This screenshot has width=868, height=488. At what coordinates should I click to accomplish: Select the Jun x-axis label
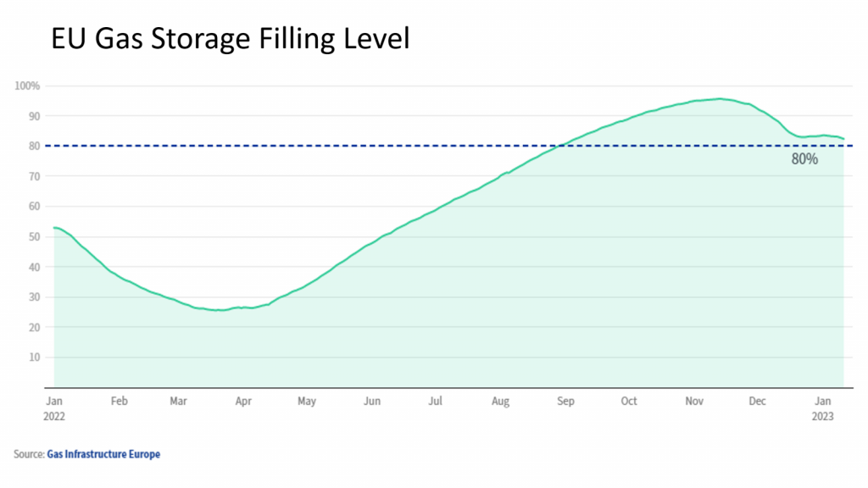point(372,401)
